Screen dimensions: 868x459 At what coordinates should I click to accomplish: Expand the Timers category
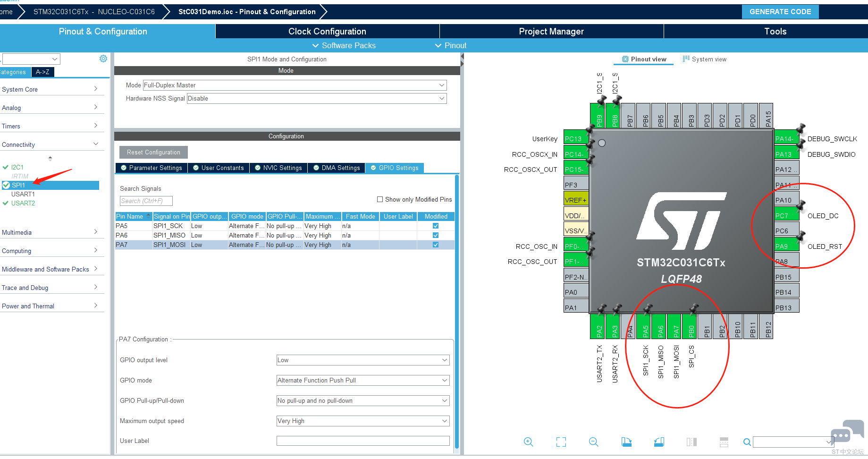point(51,126)
